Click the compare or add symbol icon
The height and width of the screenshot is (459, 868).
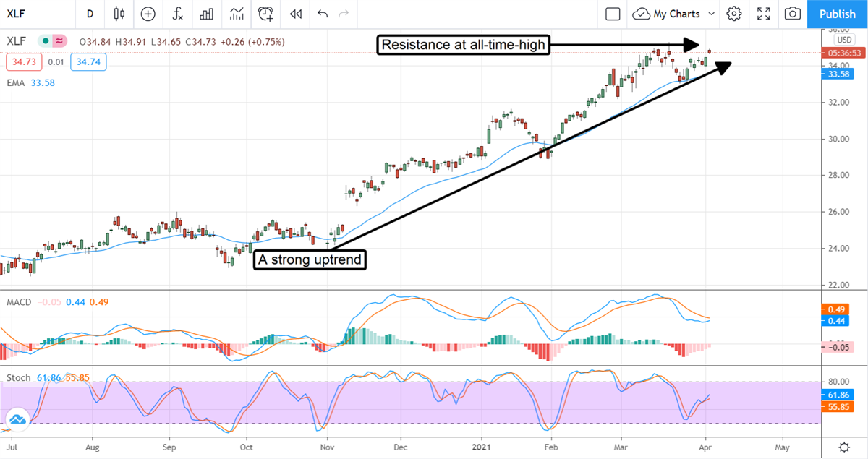point(148,14)
